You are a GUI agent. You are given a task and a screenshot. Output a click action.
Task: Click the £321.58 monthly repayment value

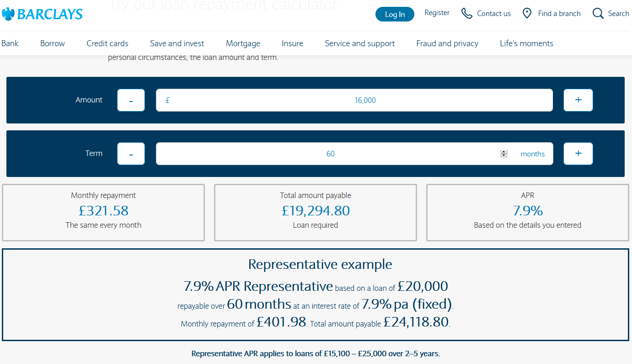pos(103,210)
